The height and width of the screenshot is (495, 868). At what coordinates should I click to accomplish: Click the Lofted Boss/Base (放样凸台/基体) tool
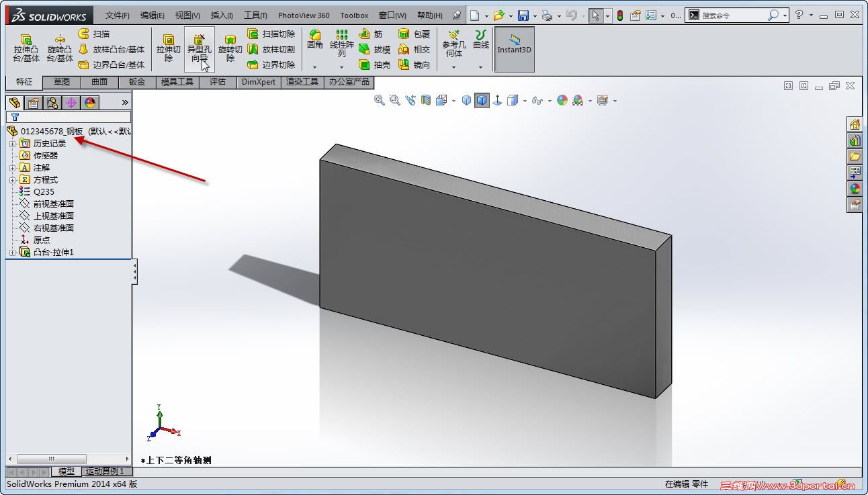tap(112, 49)
